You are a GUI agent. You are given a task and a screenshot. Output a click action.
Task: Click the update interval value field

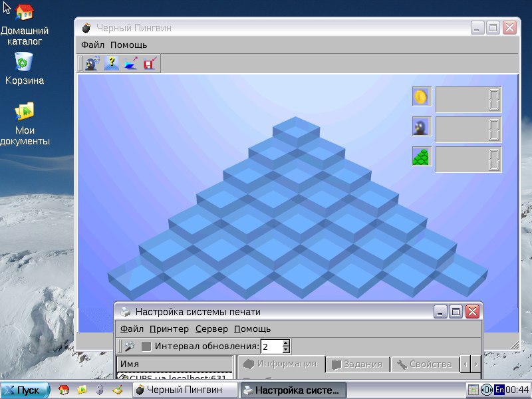(271, 346)
